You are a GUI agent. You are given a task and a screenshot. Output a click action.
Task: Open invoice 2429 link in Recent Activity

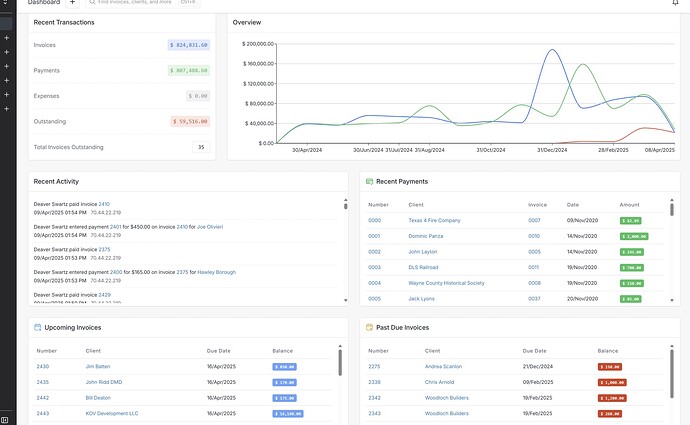point(105,295)
